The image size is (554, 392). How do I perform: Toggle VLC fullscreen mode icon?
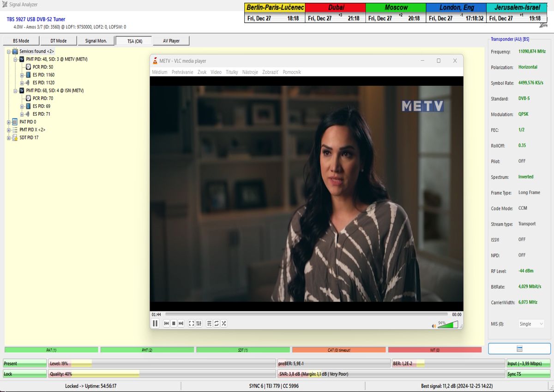pyautogui.click(x=192, y=323)
